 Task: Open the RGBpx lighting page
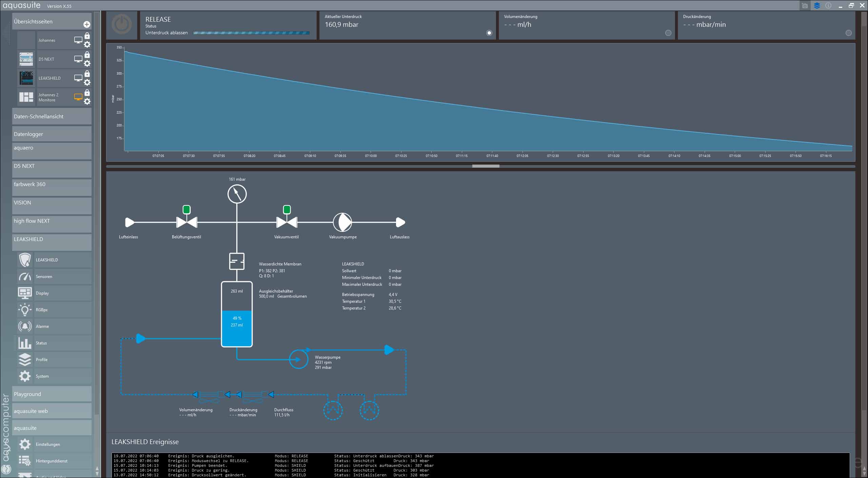point(54,310)
